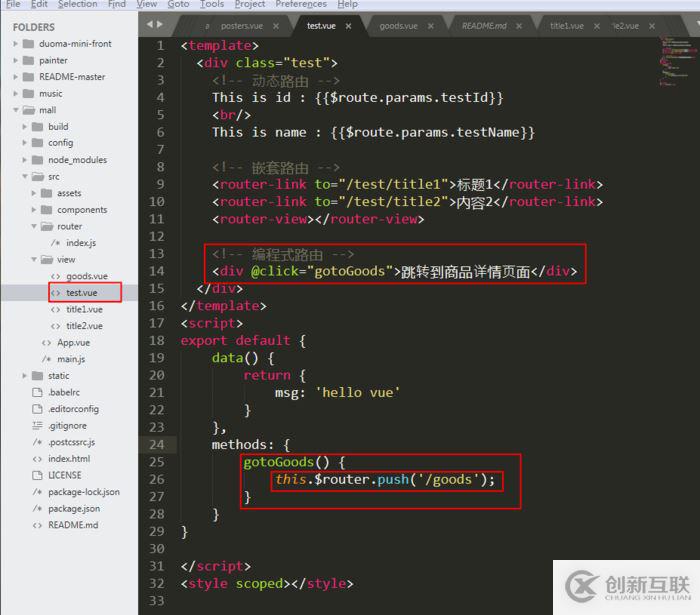Close the README.md tab
This screenshot has height=615, width=700.
click(x=519, y=26)
